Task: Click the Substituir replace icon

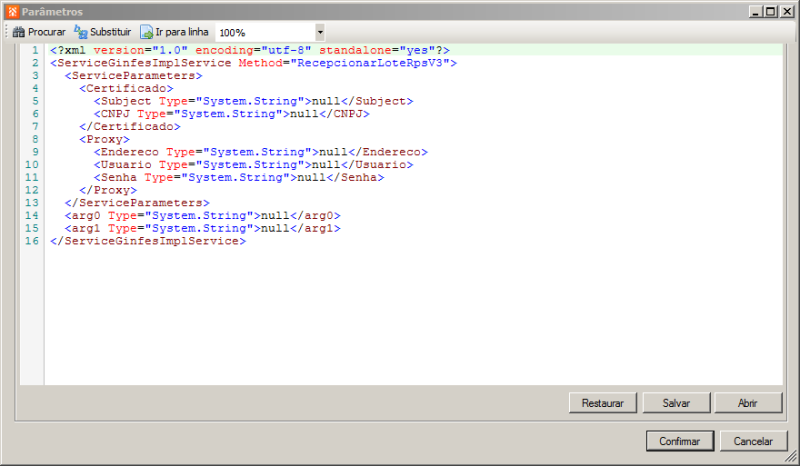Action: pyautogui.click(x=81, y=32)
